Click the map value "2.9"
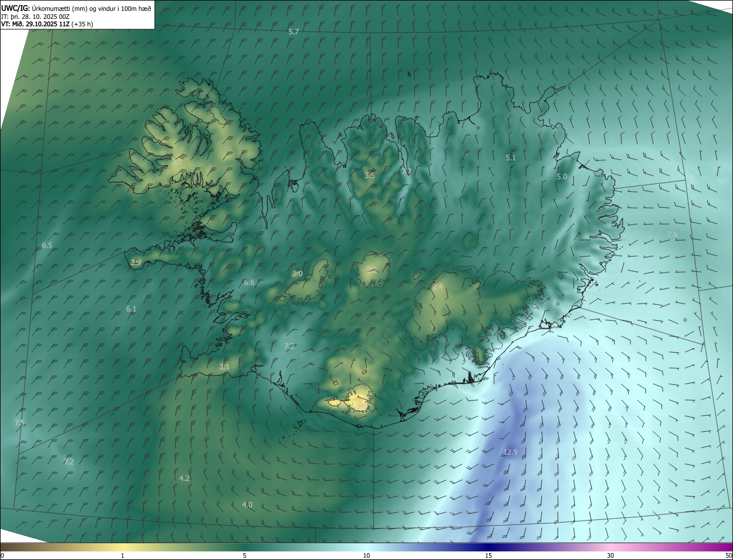The image size is (733, 560). (136, 262)
